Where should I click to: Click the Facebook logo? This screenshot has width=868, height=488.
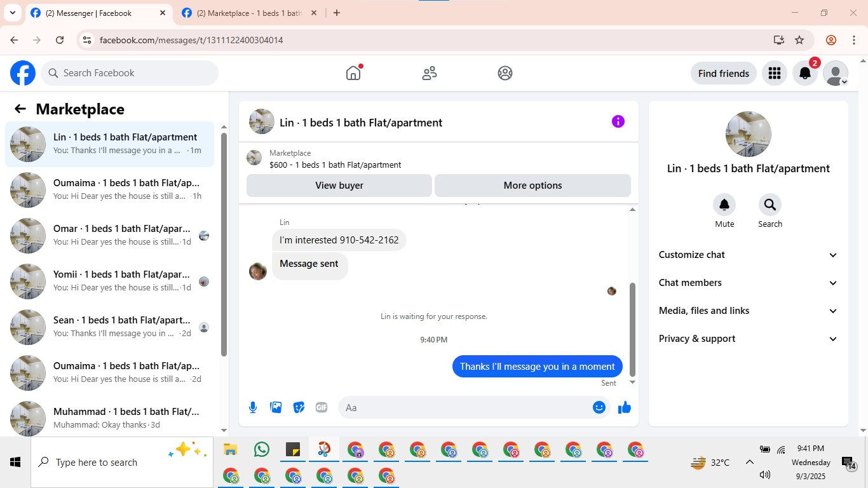tap(23, 73)
